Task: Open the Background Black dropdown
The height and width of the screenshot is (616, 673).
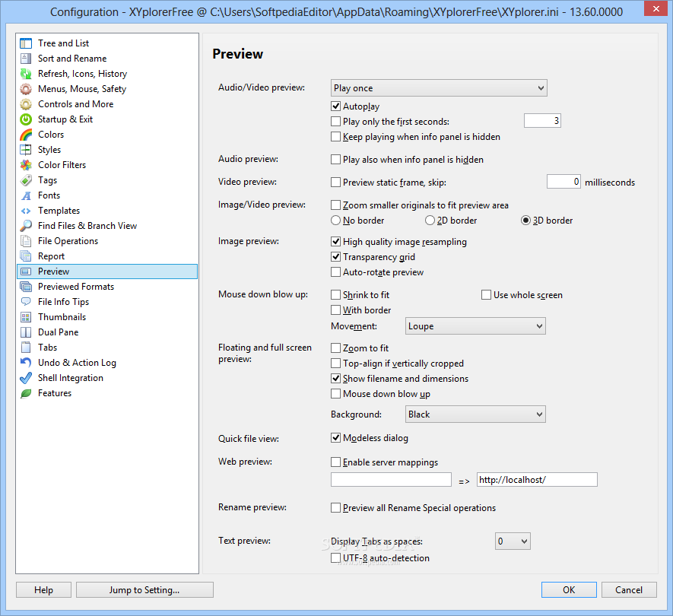Action: point(475,414)
